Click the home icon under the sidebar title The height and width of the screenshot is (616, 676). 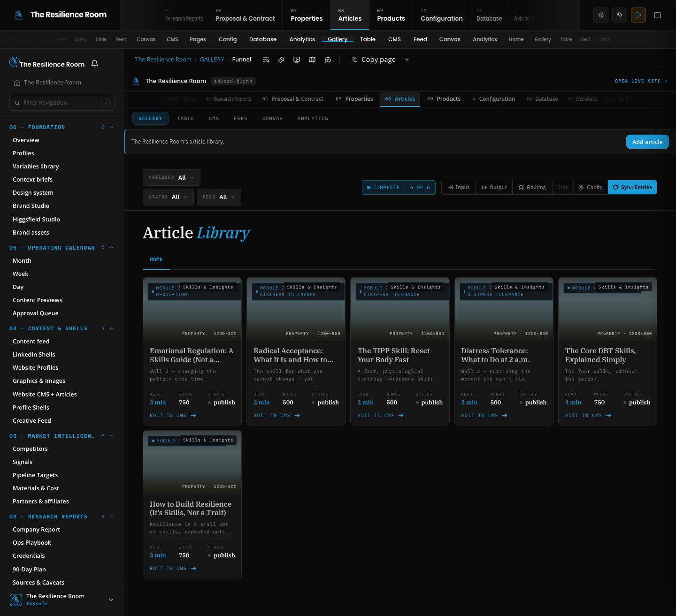coord(17,83)
